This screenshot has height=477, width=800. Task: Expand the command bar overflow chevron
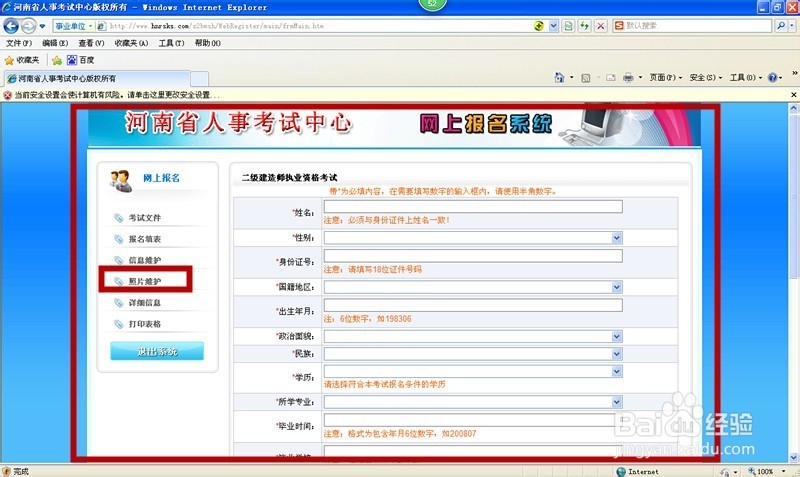click(794, 74)
